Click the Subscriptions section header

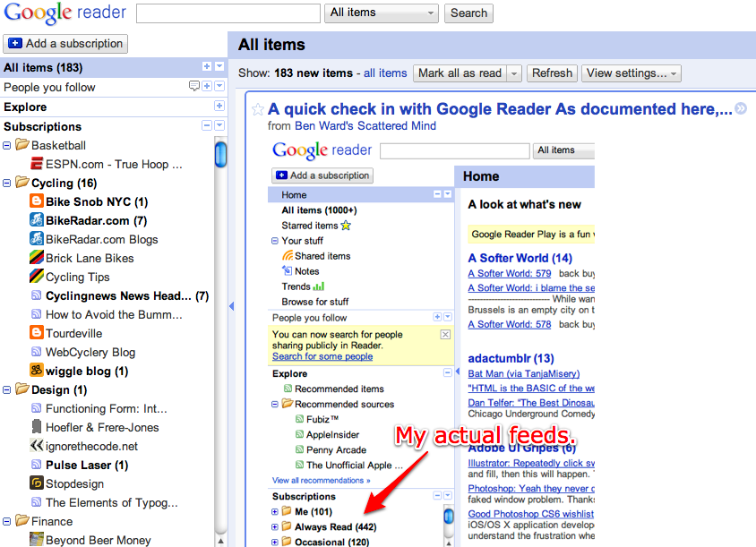coord(42,127)
